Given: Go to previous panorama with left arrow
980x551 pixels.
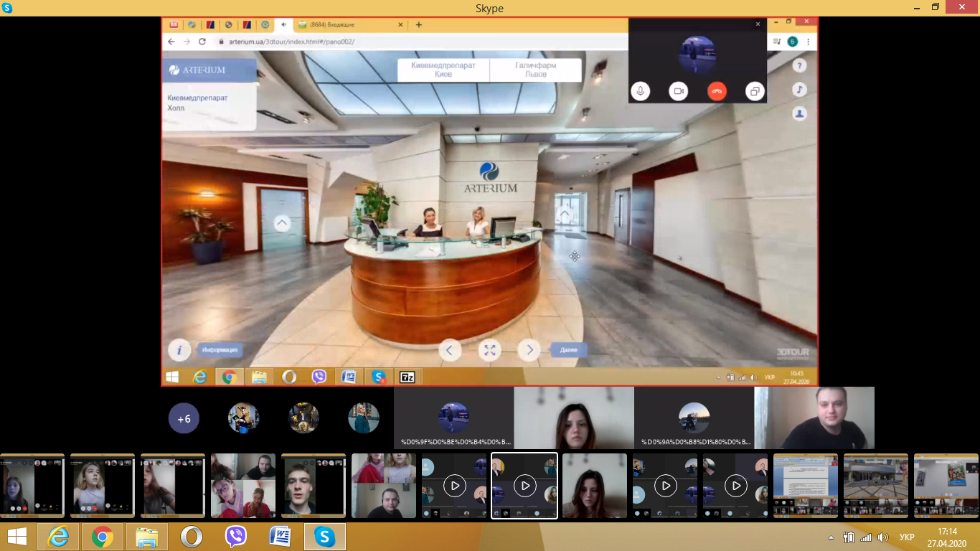Looking at the screenshot, I should coord(450,350).
